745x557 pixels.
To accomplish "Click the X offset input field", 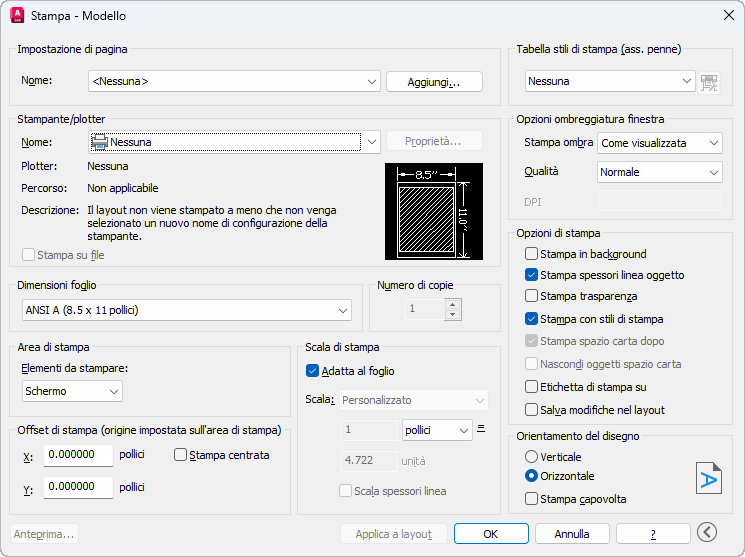I will tap(78, 455).
